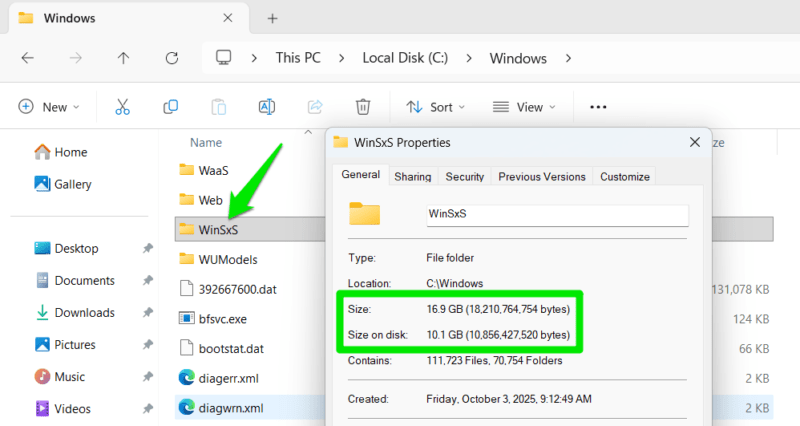Screen dimensions: 800x426
Task: Unpin Downloads using its pin icon
Action: (147, 313)
